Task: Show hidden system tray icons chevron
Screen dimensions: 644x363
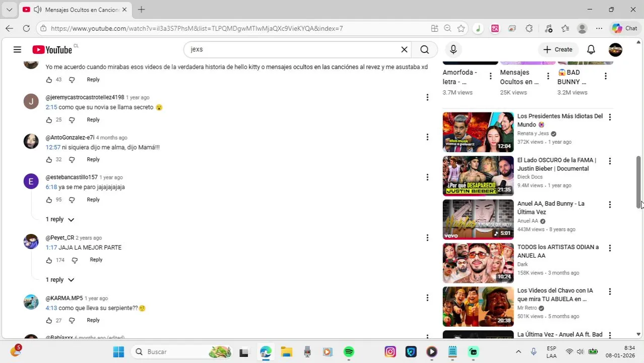Action: [x=518, y=352]
